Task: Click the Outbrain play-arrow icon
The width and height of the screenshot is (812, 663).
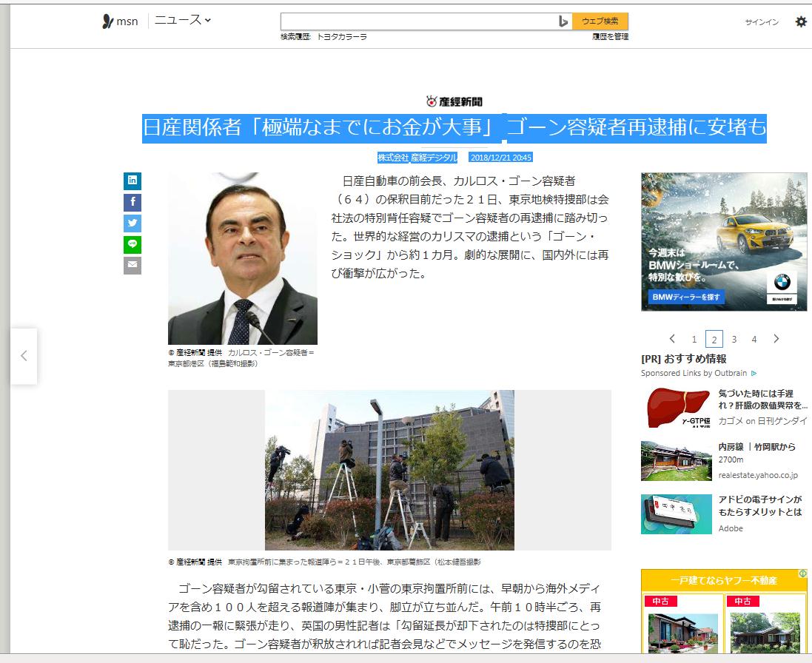Action: (x=754, y=373)
